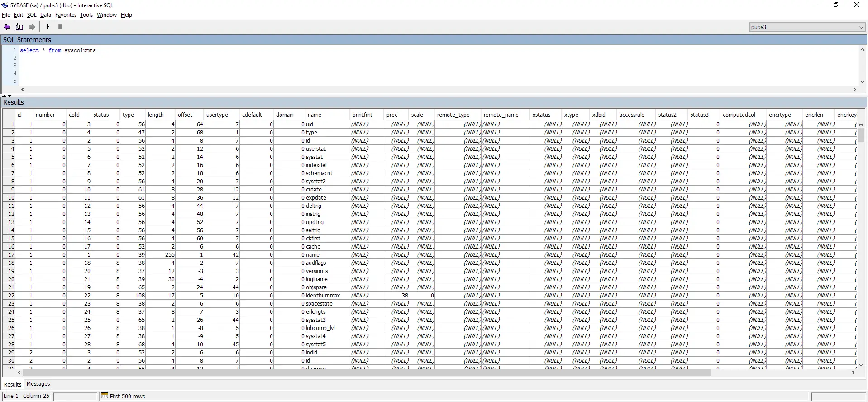
Task: Select the 'type' column header
Action: [133, 115]
